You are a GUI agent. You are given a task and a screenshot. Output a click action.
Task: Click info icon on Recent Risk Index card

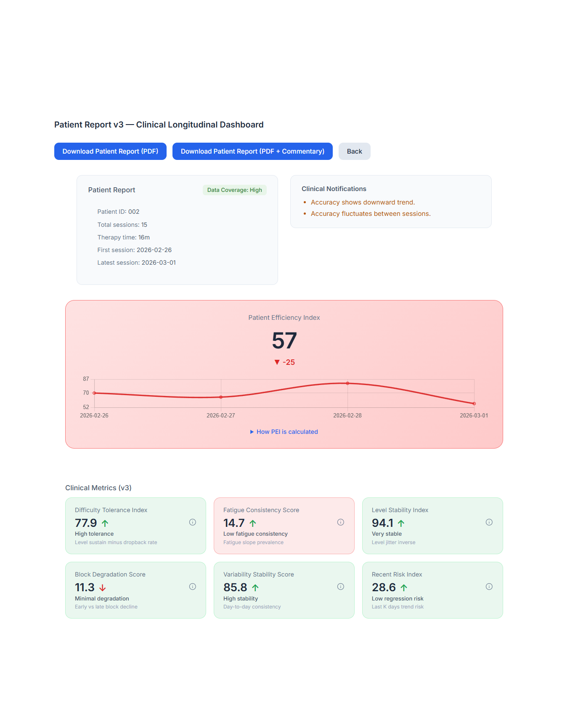tap(489, 587)
